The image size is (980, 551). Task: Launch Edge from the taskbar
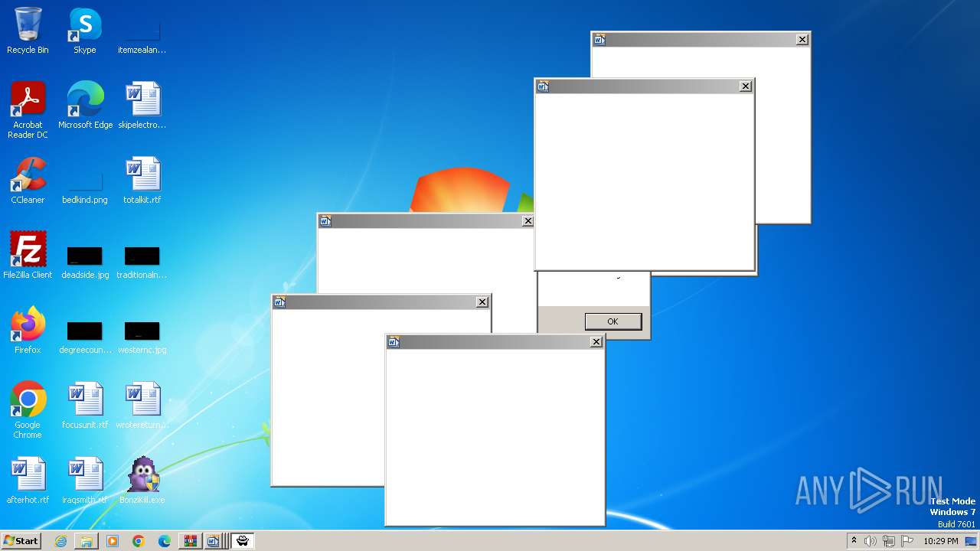pos(165,541)
